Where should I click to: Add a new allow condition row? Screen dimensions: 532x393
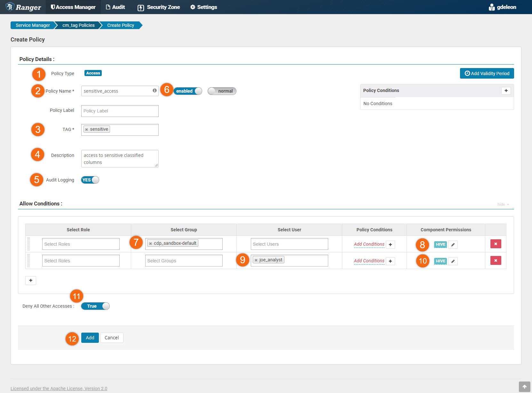click(31, 281)
